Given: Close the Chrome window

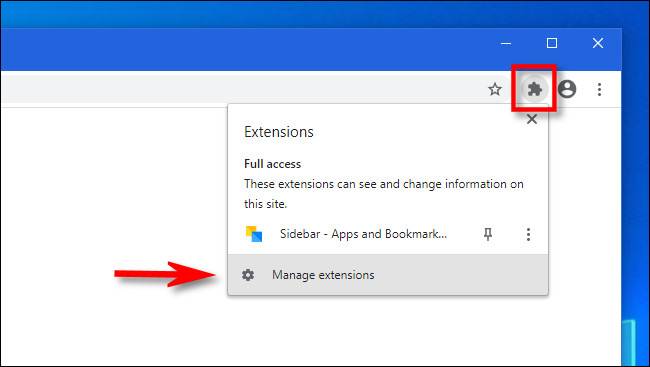Looking at the screenshot, I should pos(598,43).
